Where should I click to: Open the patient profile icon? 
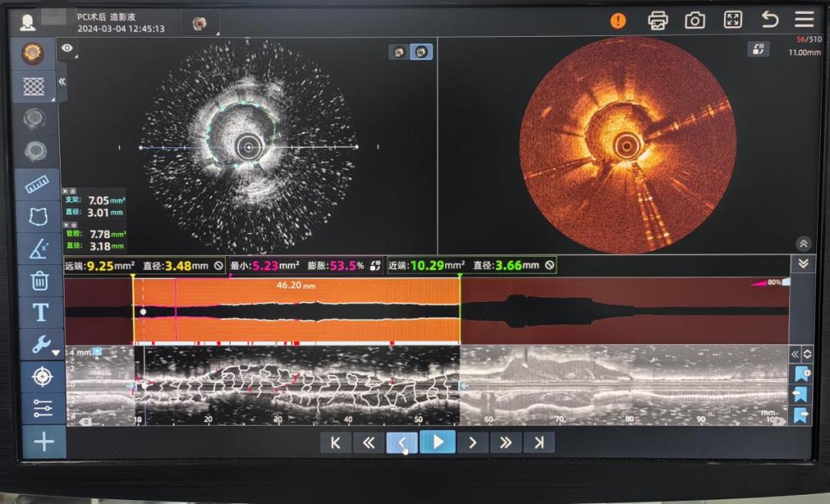(x=28, y=22)
